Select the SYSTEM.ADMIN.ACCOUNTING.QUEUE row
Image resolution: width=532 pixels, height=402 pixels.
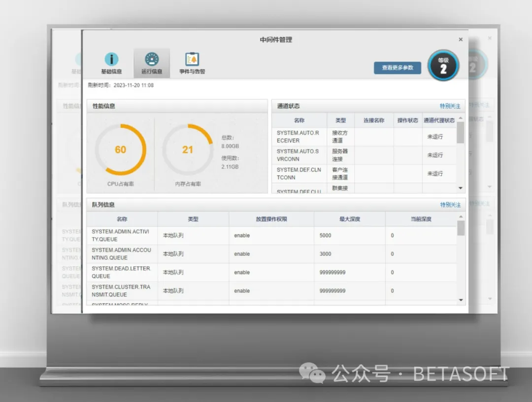pyautogui.click(x=271, y=254)
